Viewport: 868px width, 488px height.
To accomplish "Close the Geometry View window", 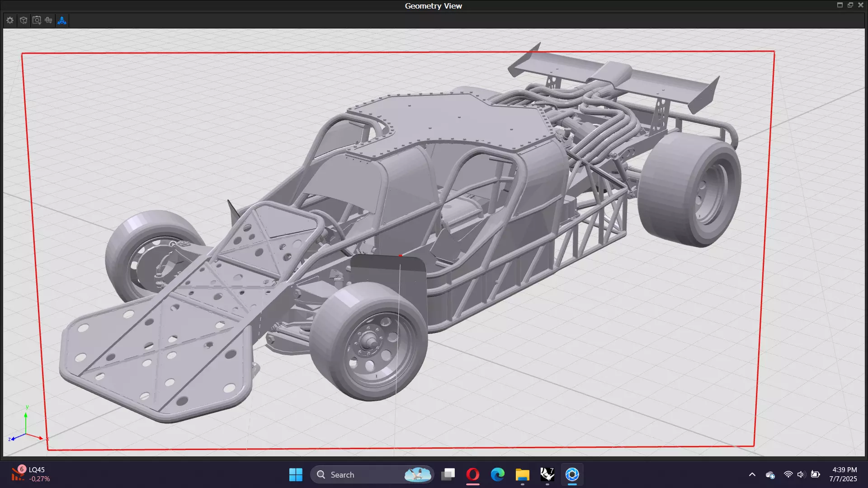I will [x=861, y=5].
